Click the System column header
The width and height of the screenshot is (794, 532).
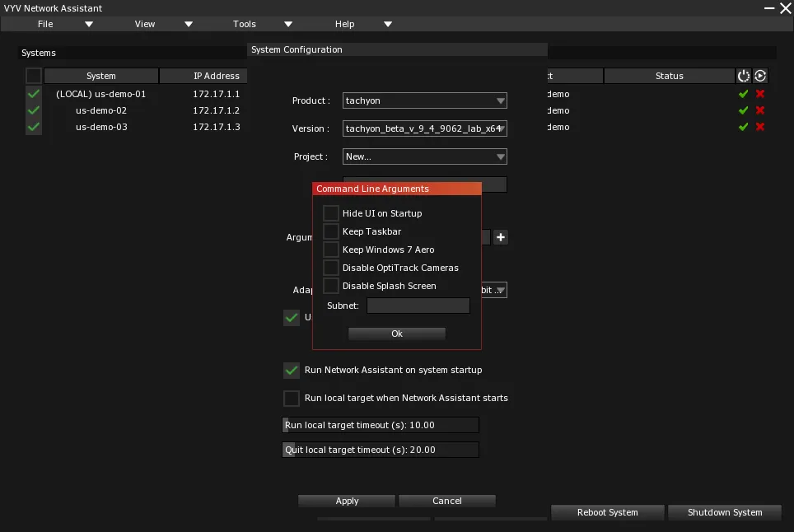pos(100,76)
